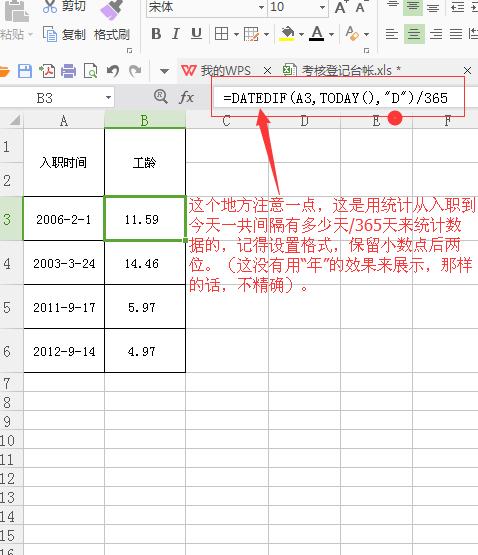Undo the last action
This screenshot has height=555, width=478.
point(113,71)
